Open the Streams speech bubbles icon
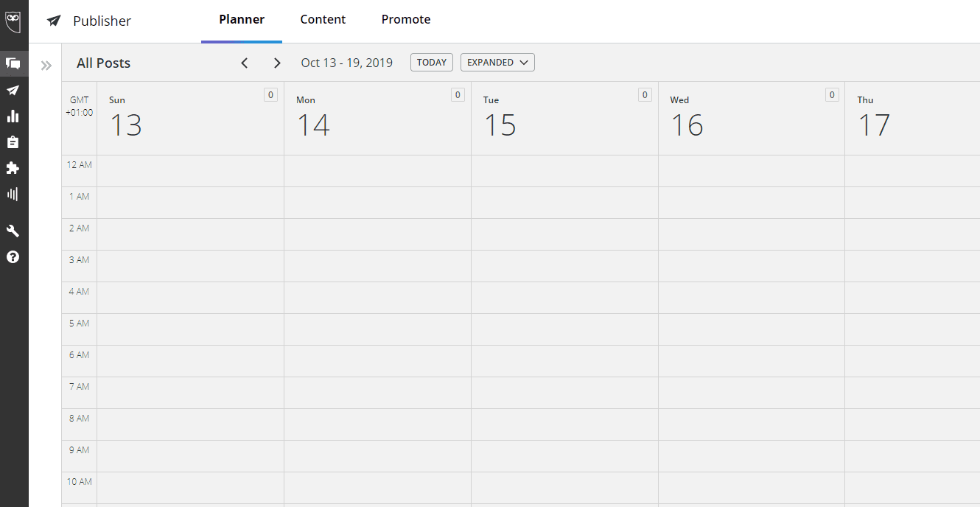 tap(13, 63)
